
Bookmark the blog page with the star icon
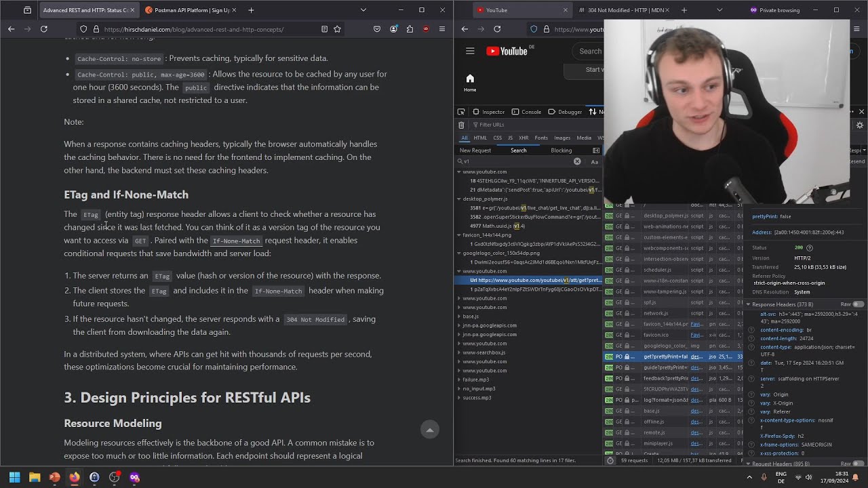tap(337, 29)
